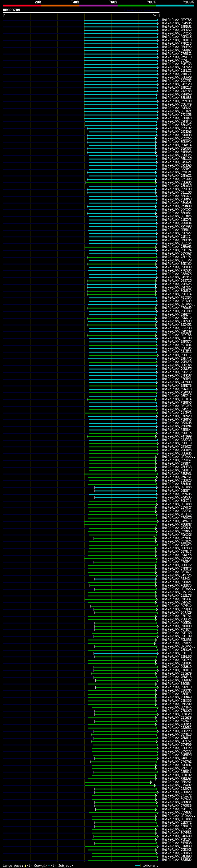This screenshot has width=197, height=868.
Task: Select label UniRef100_B9GQA5
Action: [x=176, y=50]
